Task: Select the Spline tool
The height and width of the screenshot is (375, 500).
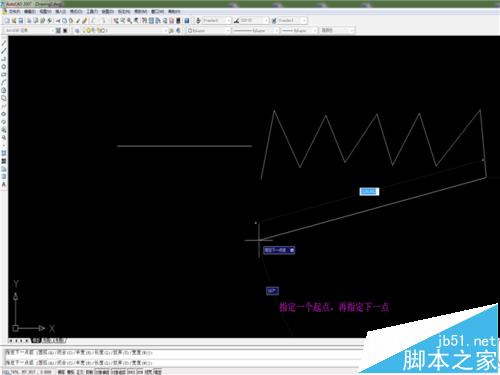Action: pos(4,106)
